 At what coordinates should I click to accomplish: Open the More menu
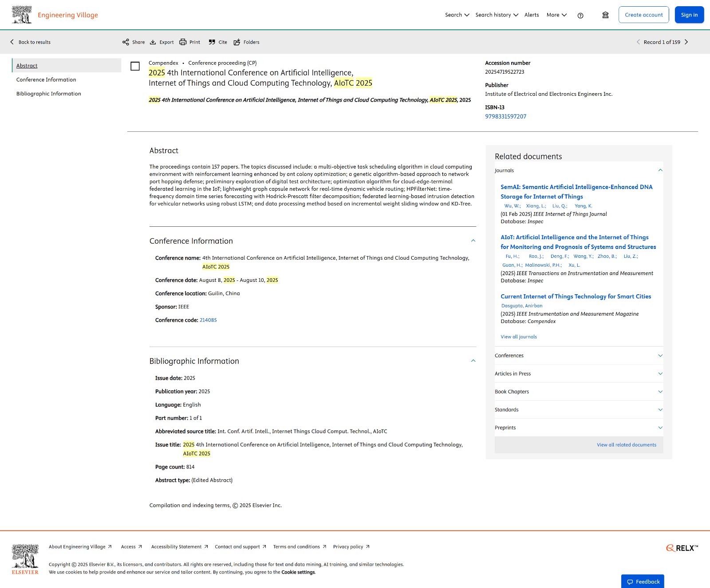click(556, 15)
